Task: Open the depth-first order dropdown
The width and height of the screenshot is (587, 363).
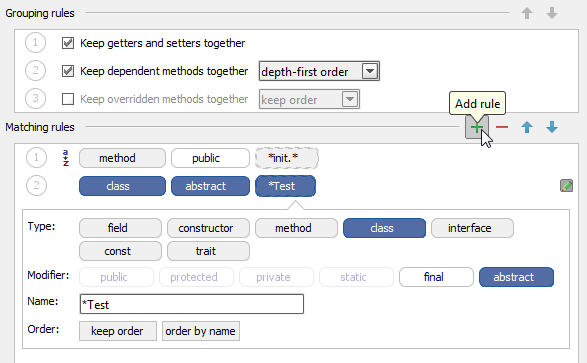Action: (319, 71)
